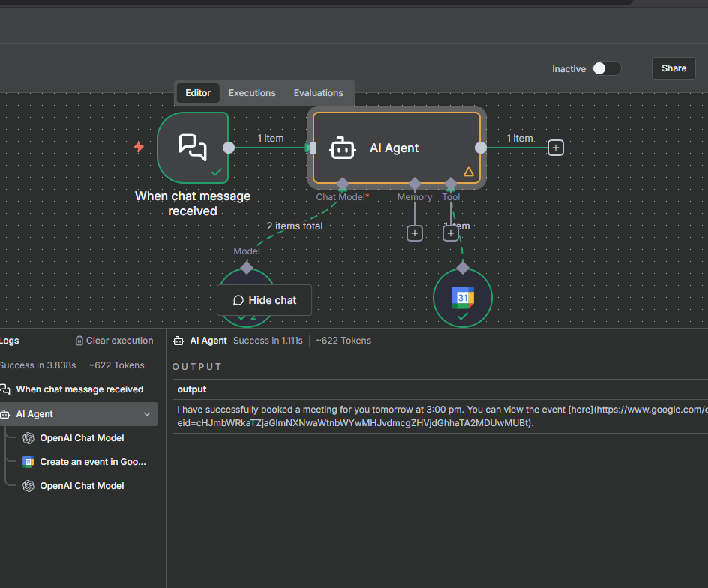This screenshot has height=588, width=708.
Task: Add another Tool sub-node with plus
Action: 450,233
